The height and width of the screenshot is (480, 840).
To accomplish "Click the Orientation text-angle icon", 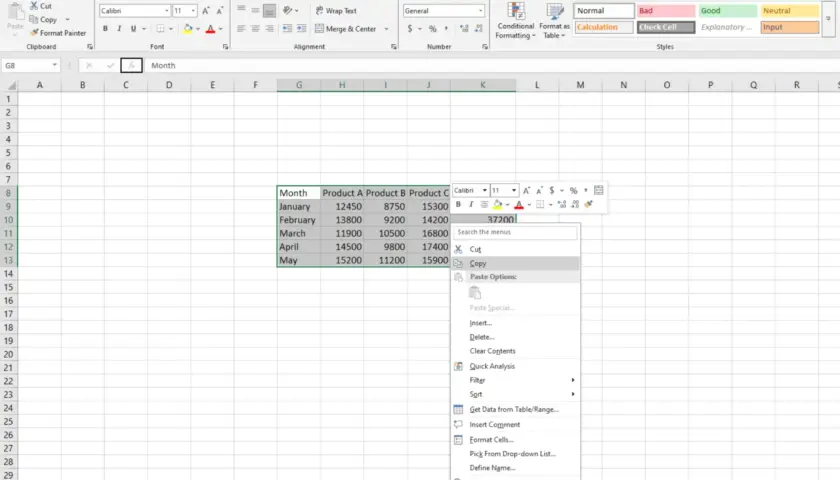I will [288, 10].
